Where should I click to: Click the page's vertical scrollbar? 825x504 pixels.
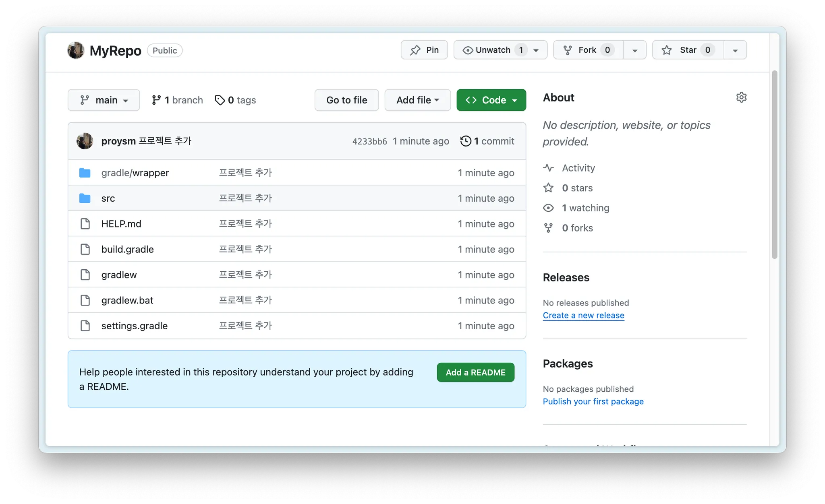(774, 165)
